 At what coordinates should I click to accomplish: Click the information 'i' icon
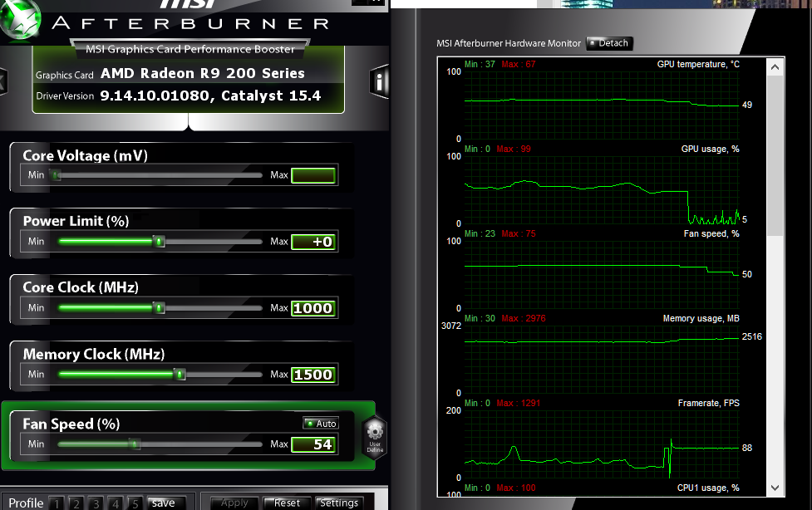(x=380, y=81)
